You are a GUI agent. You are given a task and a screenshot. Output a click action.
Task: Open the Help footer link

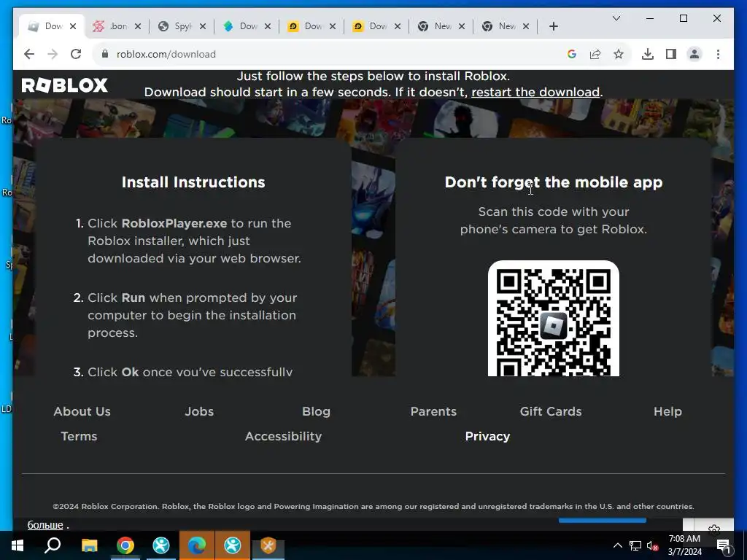tap(667, 411)
